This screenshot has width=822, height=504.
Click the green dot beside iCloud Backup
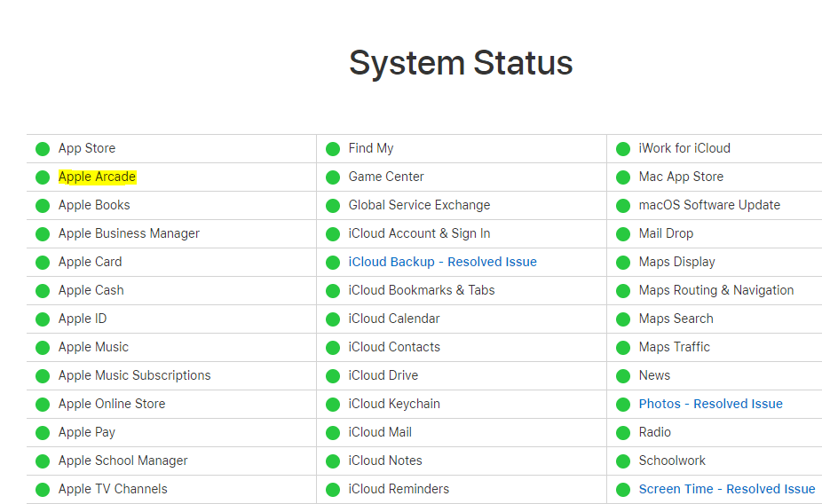[x=333, y=263]
